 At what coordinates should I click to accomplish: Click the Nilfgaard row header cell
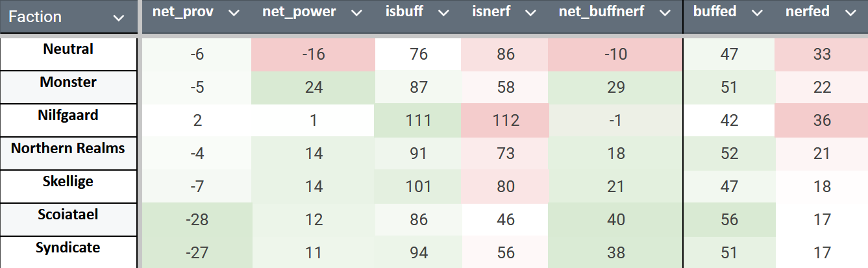pos(68,116)
